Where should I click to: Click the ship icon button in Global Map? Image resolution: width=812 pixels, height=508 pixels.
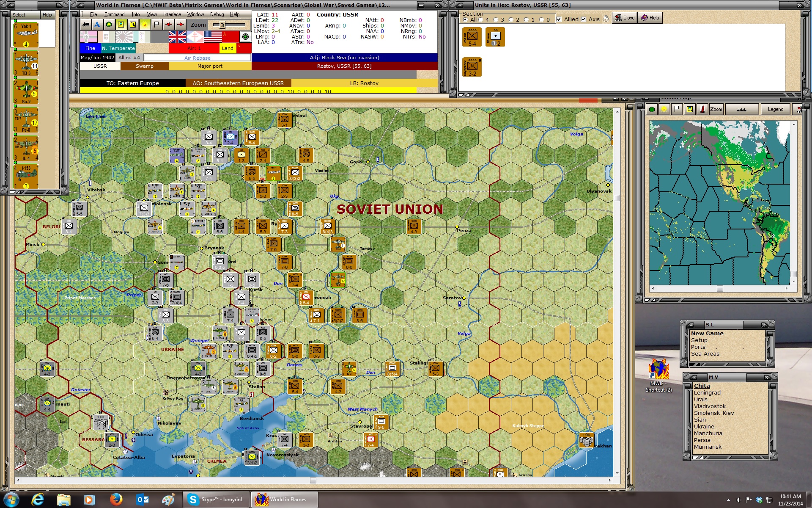(741, 109)
